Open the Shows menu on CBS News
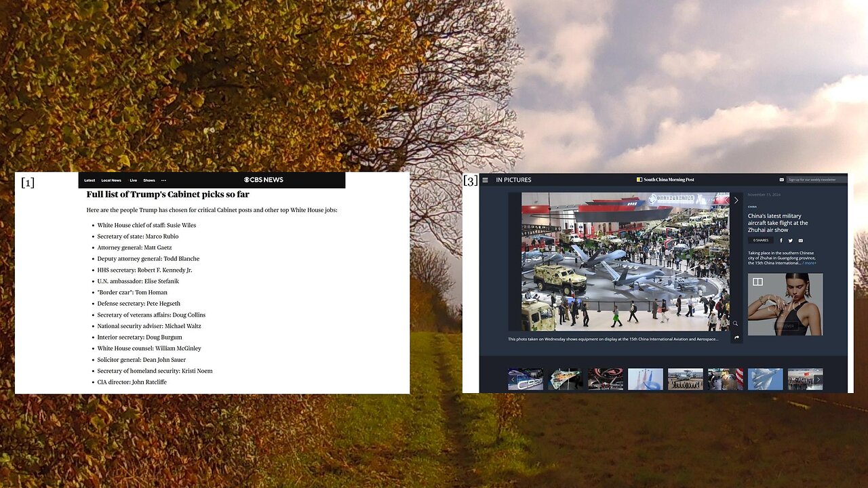The height and width of the screenshot is (488, 868). 149,180
